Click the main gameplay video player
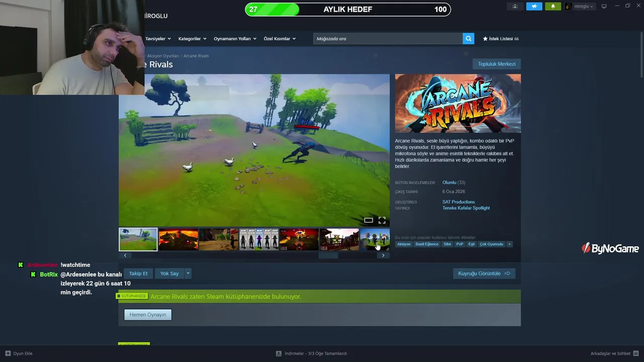The width and height of the screenshot is (644, 362). click(x=254, y=150)
